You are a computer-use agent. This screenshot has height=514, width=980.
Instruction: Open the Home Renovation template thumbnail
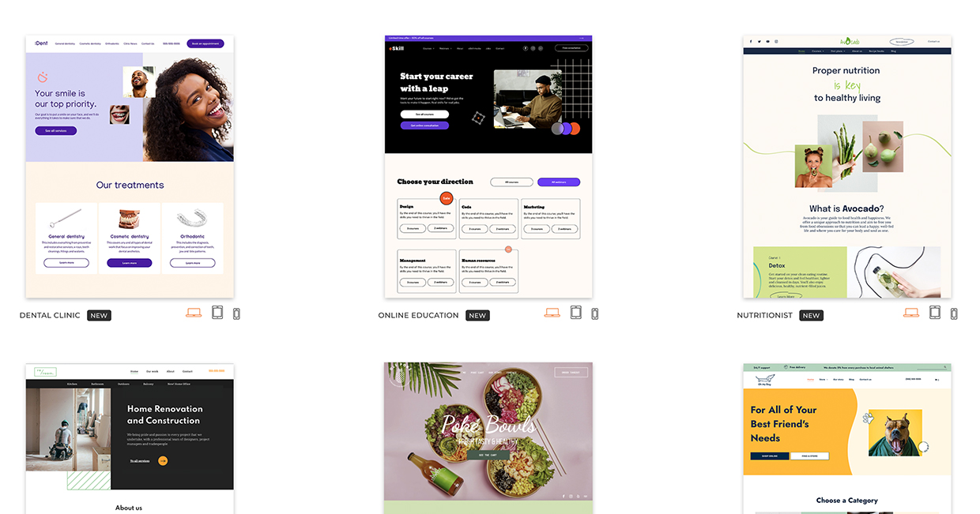pos(130,438)
